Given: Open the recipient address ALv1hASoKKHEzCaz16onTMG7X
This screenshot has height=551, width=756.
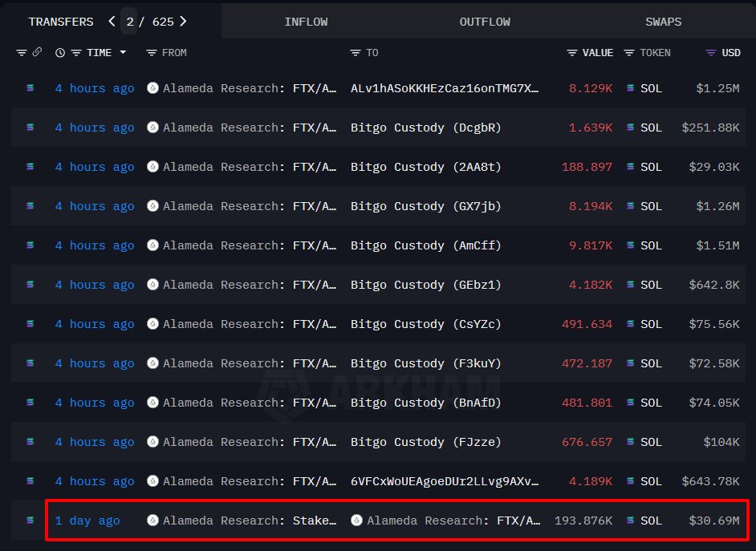Looking at the screenshot, I should (445, 88).
